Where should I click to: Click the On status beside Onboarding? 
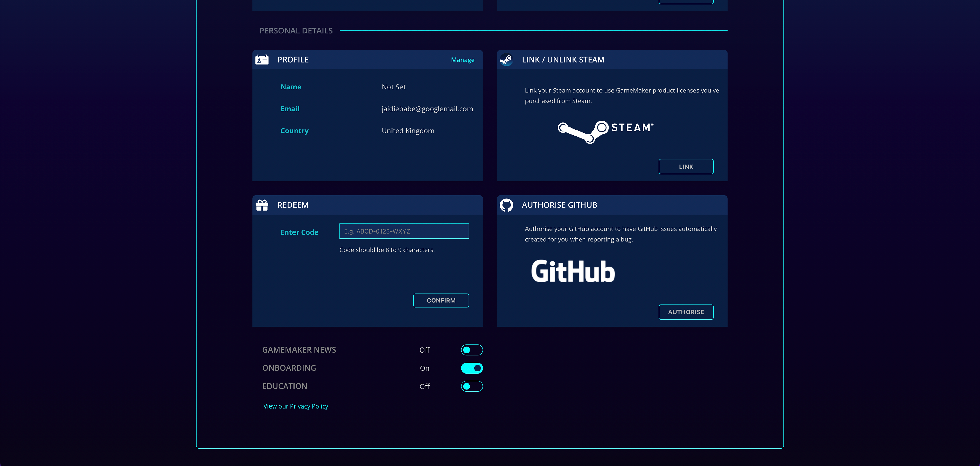point(425,369)
